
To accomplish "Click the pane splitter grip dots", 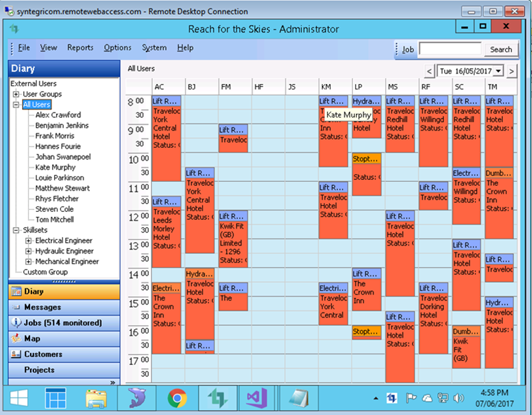I will (x=64, y=282).
